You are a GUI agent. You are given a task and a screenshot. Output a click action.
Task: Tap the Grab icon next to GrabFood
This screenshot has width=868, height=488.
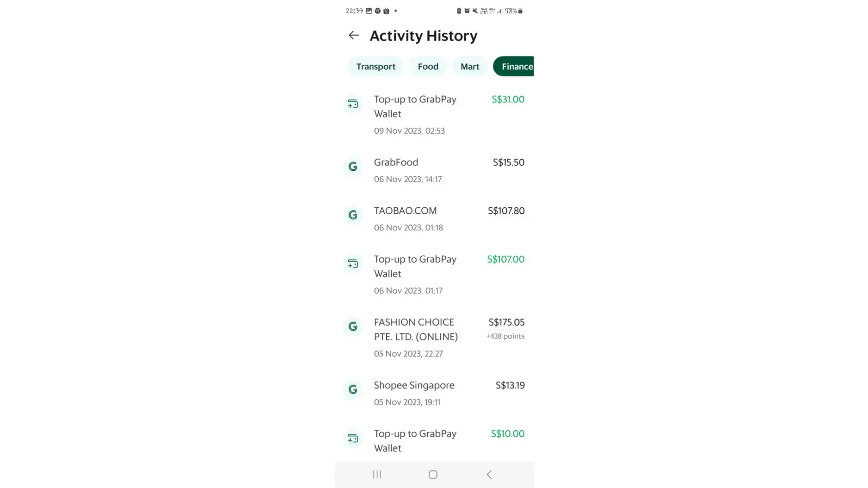[x=353, y=167]
